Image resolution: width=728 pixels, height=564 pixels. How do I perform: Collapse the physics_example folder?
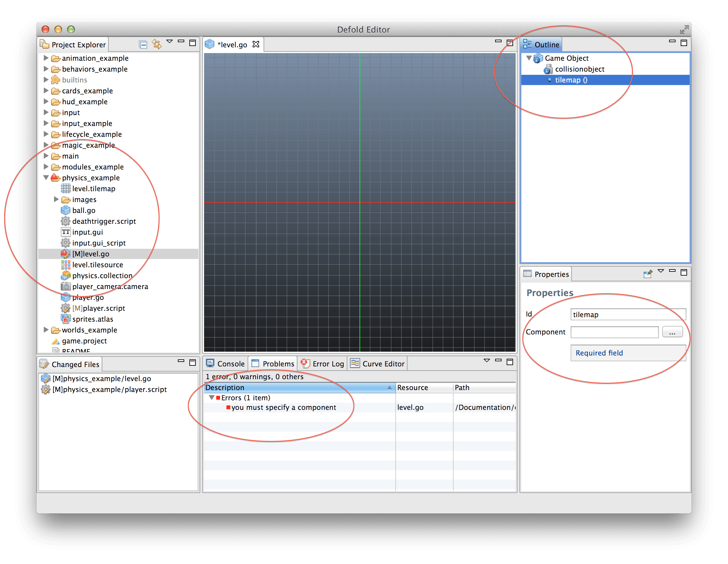tap(46, 177)
